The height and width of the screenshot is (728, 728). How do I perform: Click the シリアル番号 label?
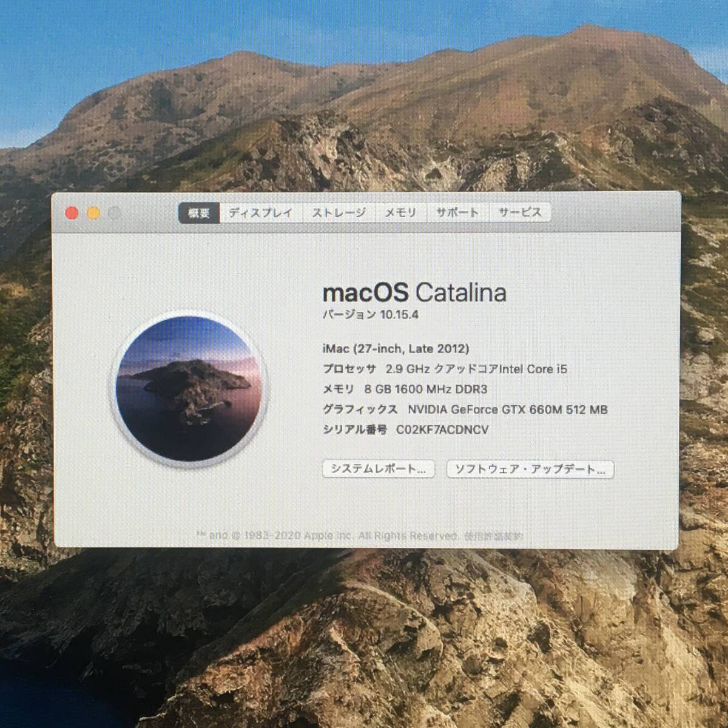pos(354,430)
